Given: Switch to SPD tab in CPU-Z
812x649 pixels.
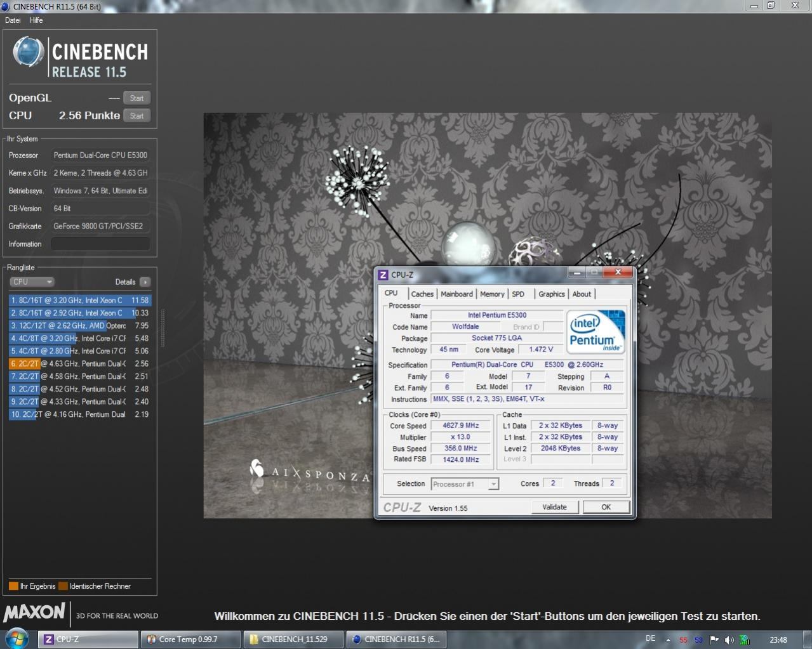Looking at the screenshot, I should [518, 294].
